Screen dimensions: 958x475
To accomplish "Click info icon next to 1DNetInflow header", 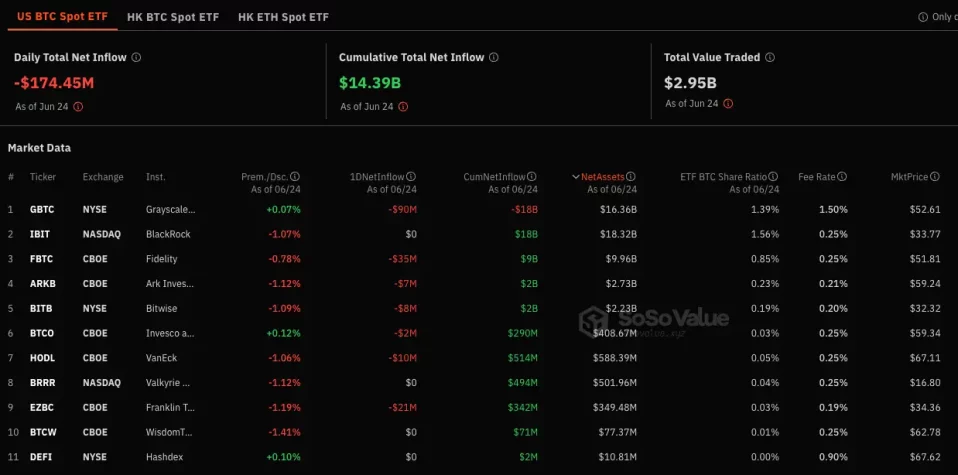I will pyautogui.click(x=411, y=177).
